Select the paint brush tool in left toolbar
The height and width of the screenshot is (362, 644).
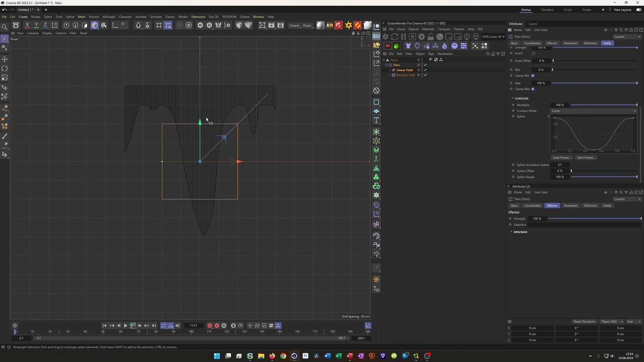[5, 136]
